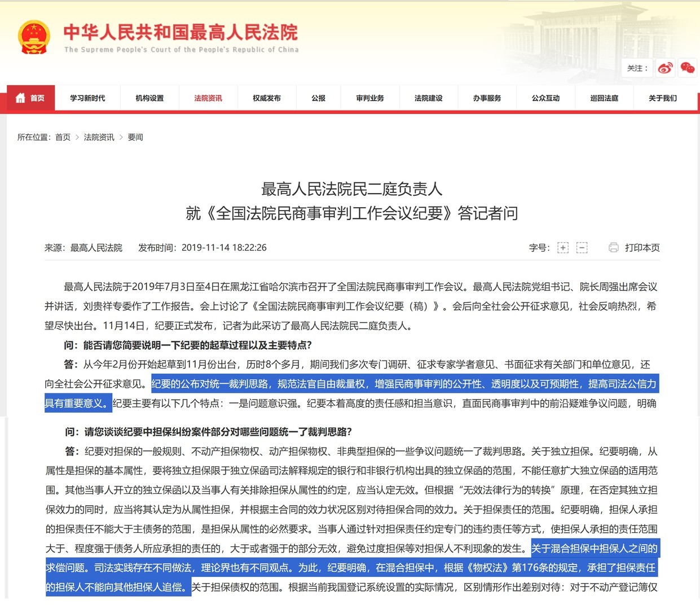Open the 机构设置 menu

click(149, 98)
